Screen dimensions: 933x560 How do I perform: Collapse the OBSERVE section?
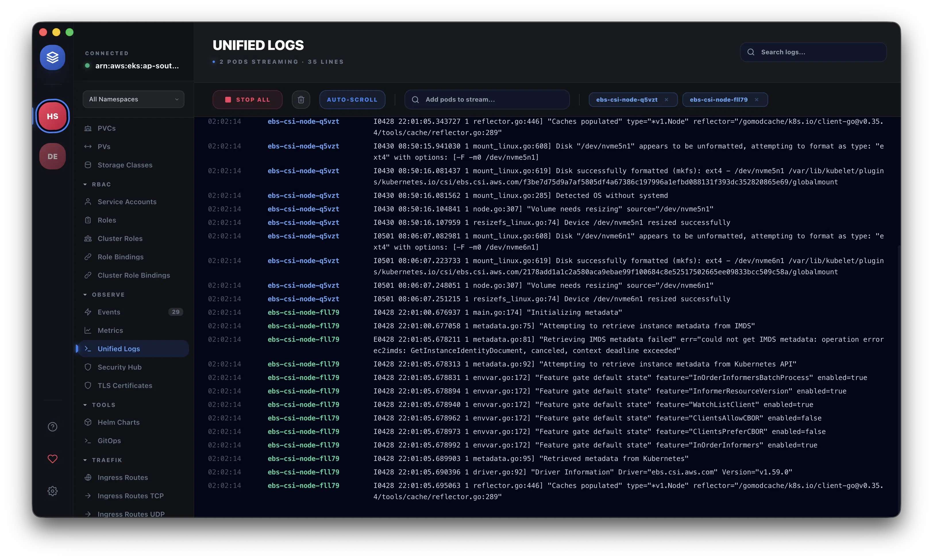tap(104, 294)
